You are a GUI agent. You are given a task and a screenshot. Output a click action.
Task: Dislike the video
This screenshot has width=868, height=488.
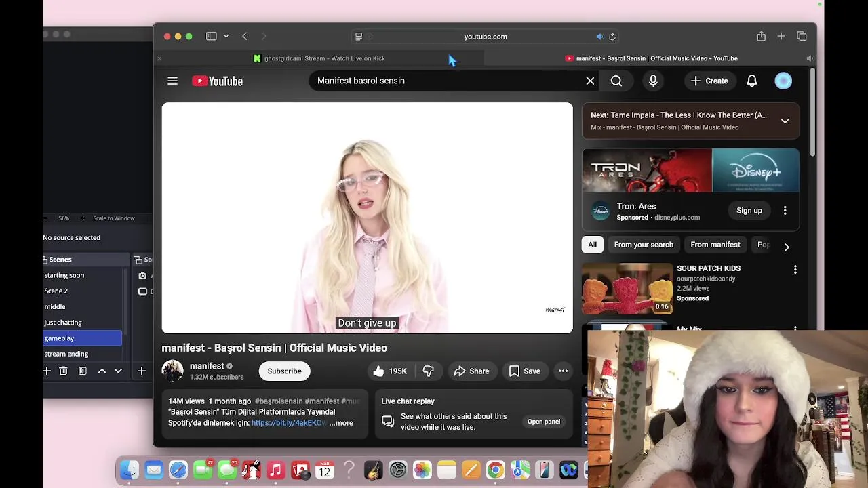click(429, 371)
